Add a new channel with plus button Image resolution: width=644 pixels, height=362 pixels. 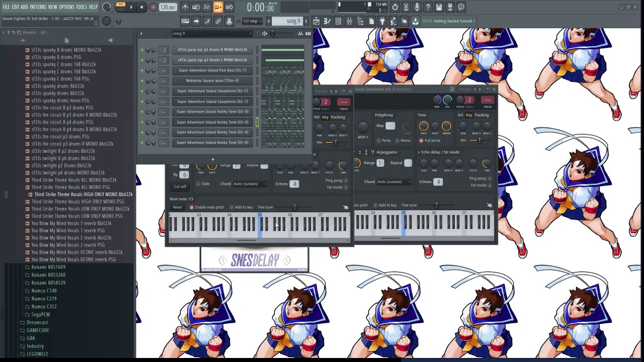coord(212,159)
